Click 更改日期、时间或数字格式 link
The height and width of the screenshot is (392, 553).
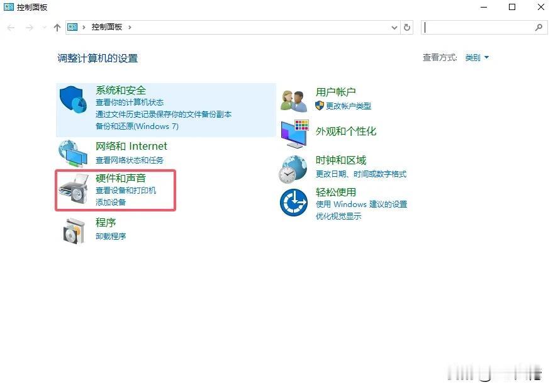(360, 174)
